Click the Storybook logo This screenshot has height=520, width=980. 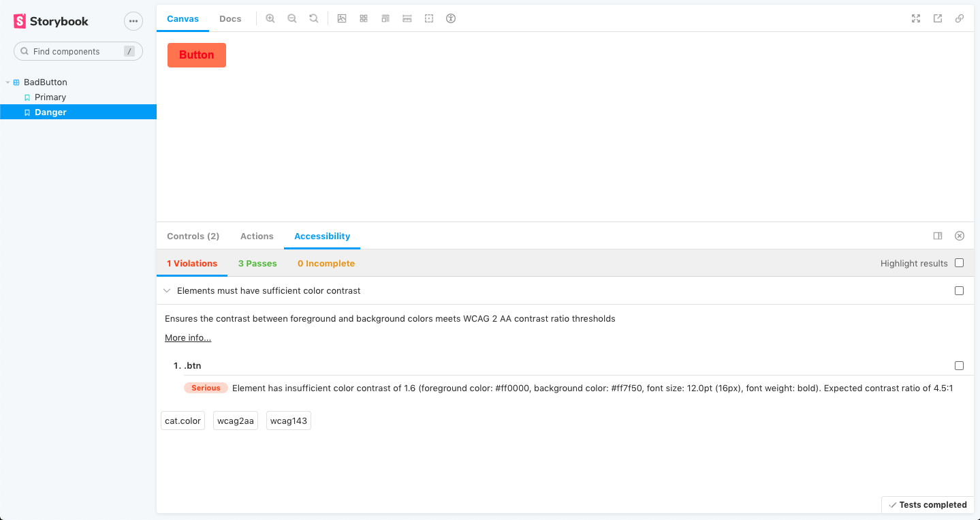click(51, 21)
